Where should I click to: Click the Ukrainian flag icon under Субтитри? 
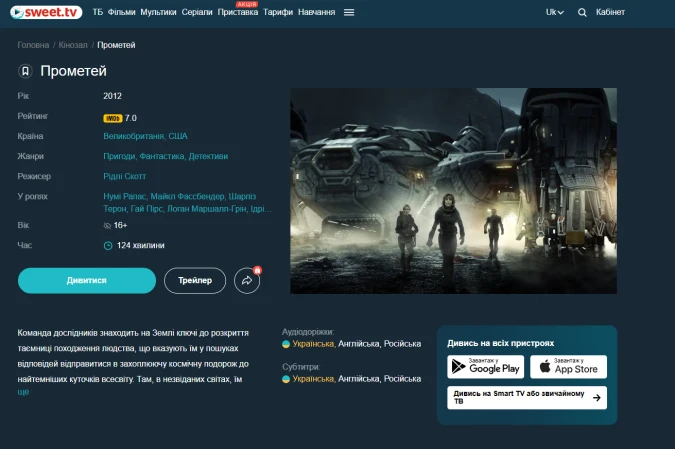coord(286,379)
